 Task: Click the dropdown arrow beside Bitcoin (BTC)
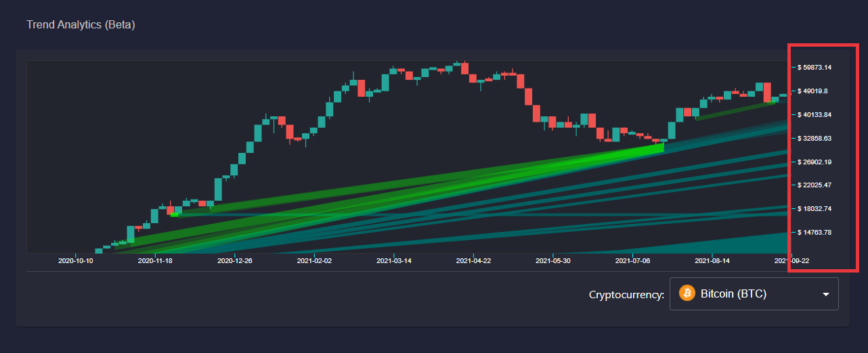click(825, 295)
